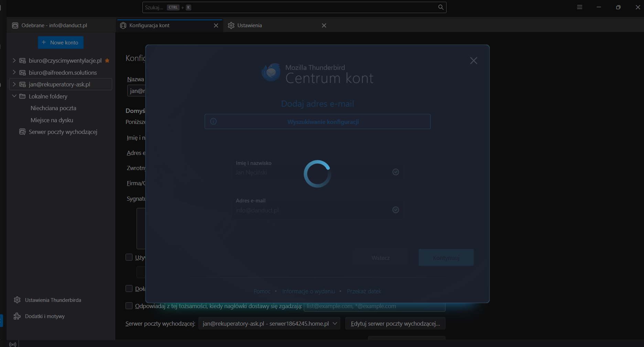The width and height of the screenshot is (644, 347).
Task: Click the Nowe konto button
Action: coord(61,43)
